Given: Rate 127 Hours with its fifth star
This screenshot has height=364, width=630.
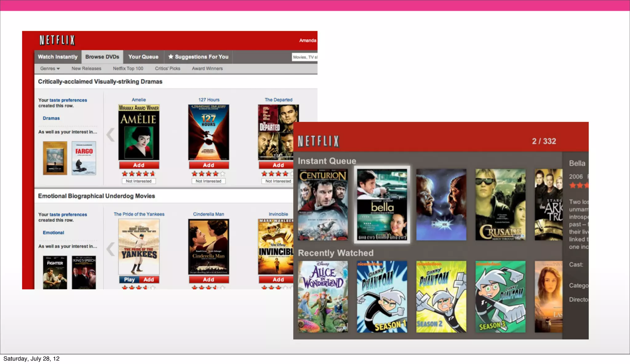Looking at the screenshot, I should click(x=222, y=174).
